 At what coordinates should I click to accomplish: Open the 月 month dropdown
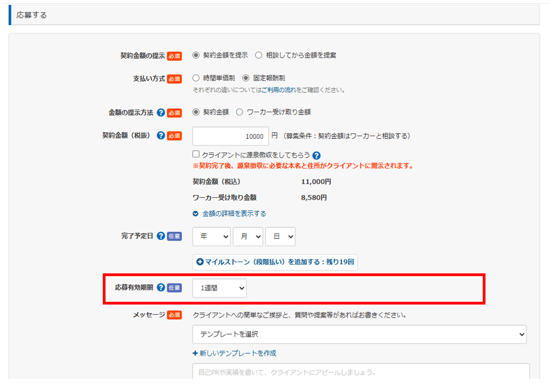pyautogui.click(x=248, y=236)
